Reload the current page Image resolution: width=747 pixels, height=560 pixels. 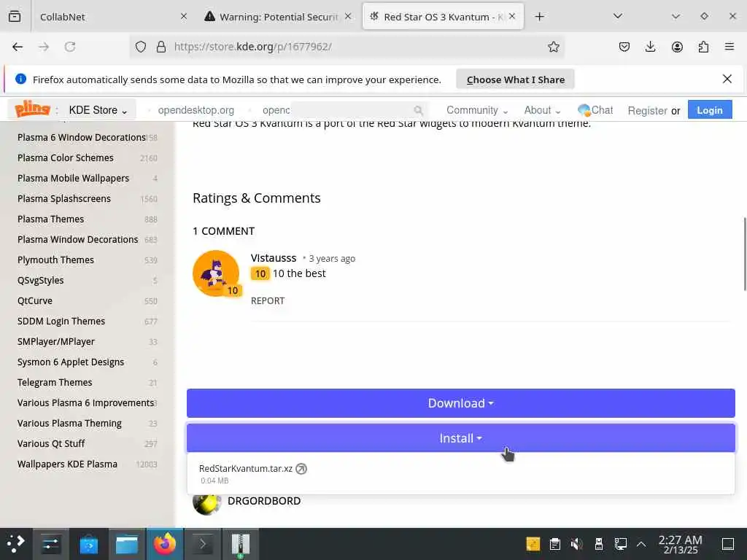tap(70, 47)
